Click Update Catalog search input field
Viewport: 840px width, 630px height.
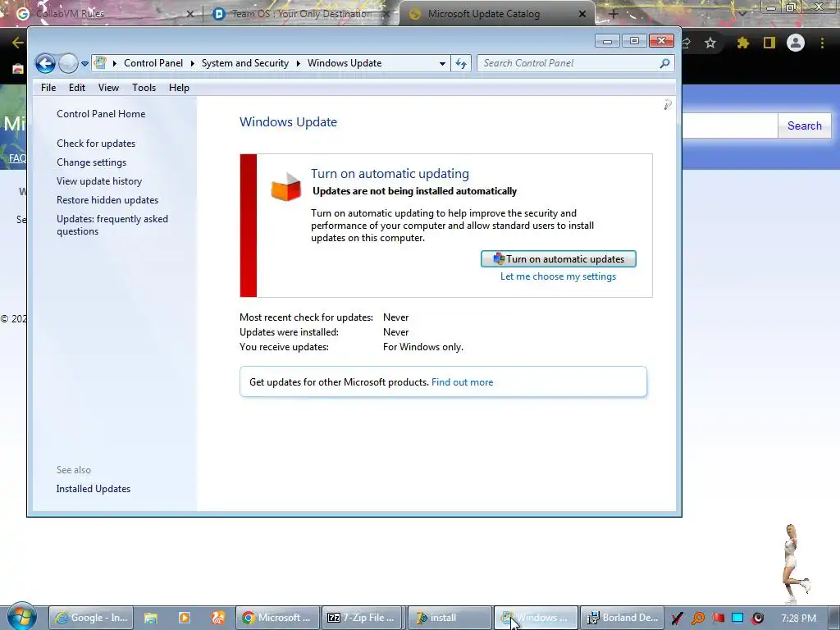(x=729, y=126)
